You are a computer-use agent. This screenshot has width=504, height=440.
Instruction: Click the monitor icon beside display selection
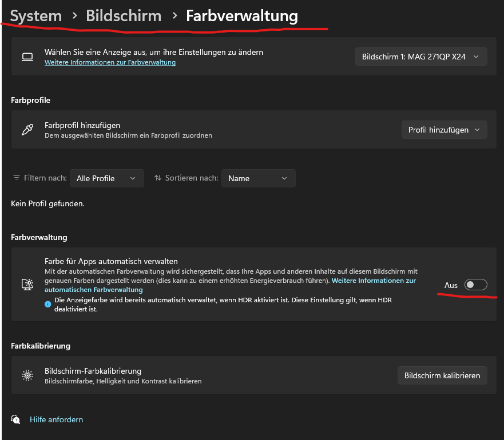[x=27, y=57]
